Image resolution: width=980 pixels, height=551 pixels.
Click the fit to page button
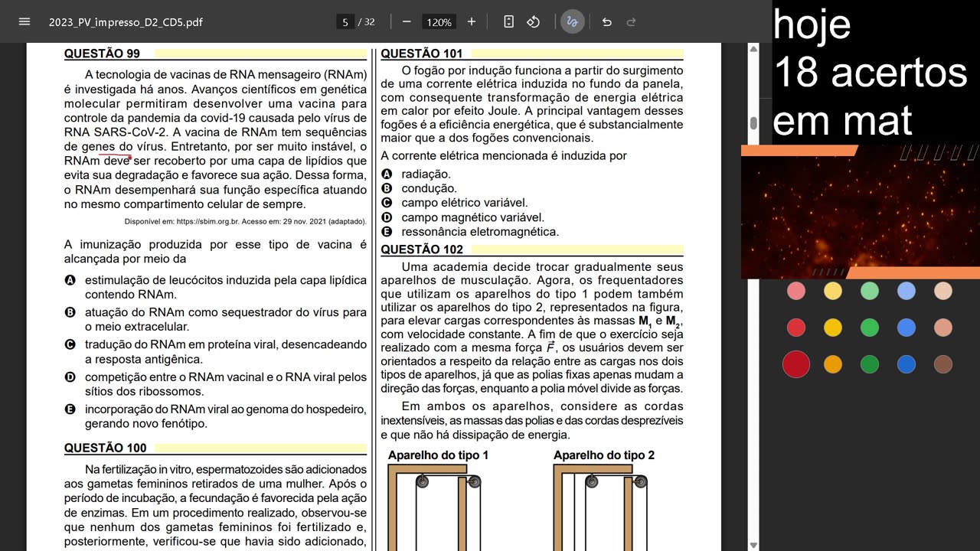coord(508,21)
